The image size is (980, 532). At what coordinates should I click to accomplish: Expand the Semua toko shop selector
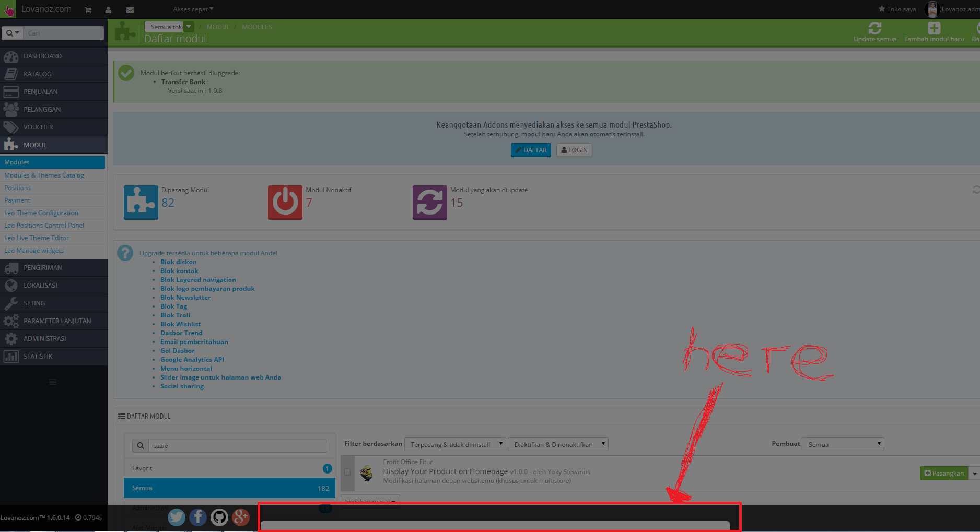coord(169,27)
